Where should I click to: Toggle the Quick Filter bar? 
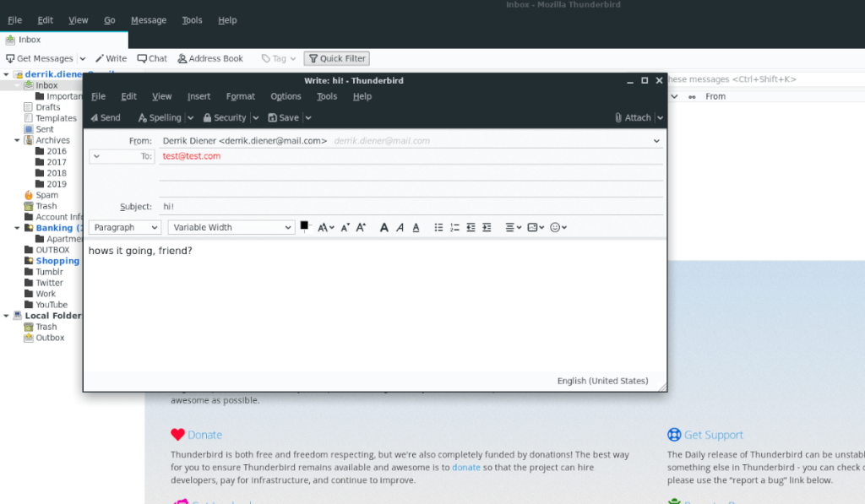(x=336, y=57)
